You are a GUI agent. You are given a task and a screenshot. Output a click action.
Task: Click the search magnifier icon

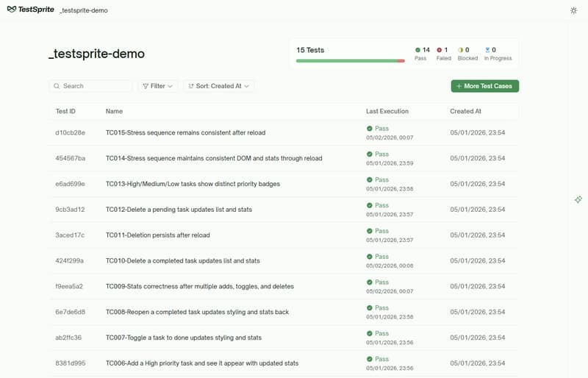tap(57, 86)
